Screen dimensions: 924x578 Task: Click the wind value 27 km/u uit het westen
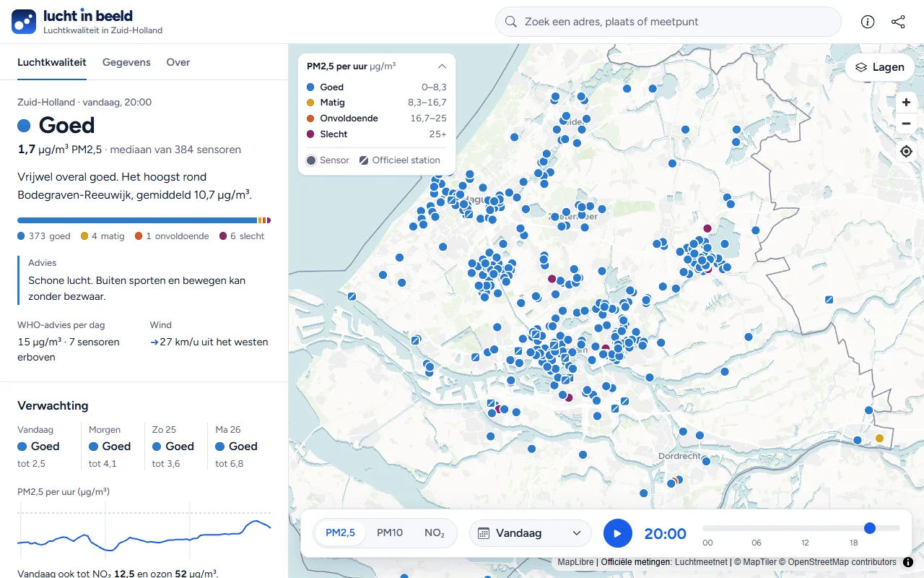coord(209,342)
